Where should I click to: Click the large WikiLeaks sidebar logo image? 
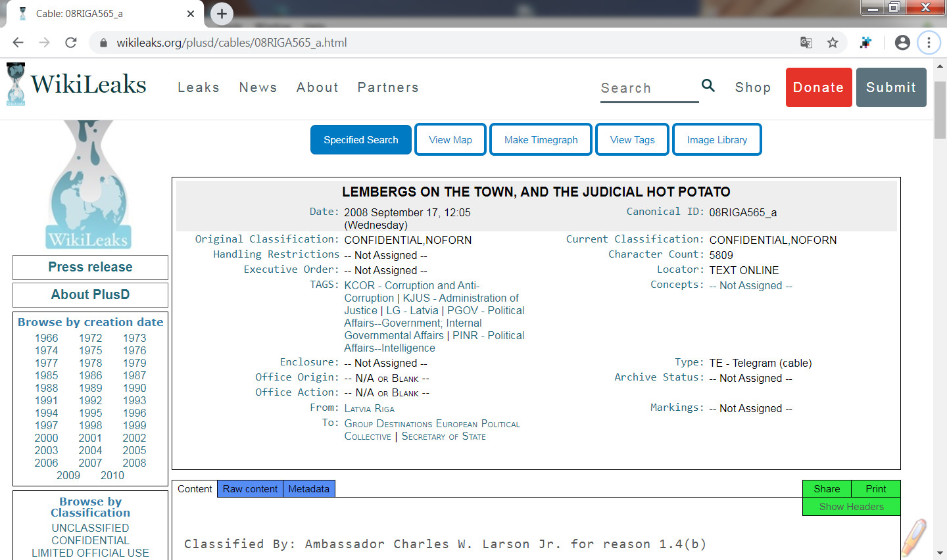[x=89, y=185]
